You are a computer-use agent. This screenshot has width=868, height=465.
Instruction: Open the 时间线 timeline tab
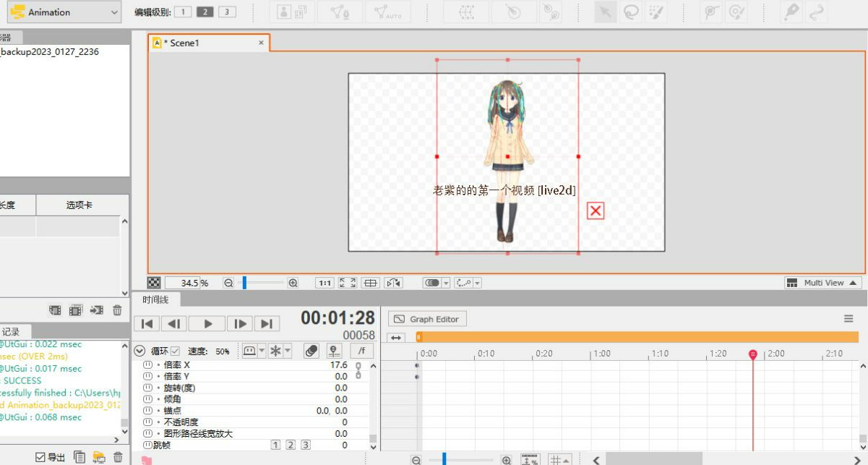click(x=155, y=299)
